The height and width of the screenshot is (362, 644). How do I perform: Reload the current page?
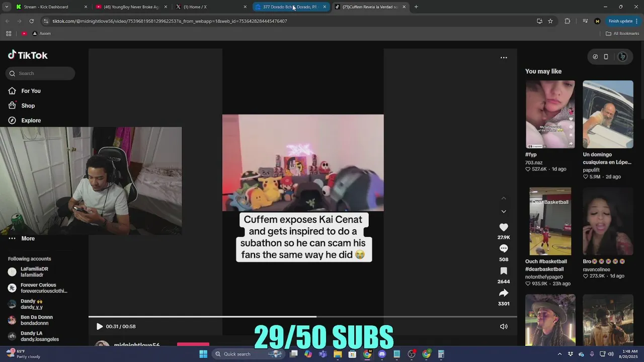31,21
